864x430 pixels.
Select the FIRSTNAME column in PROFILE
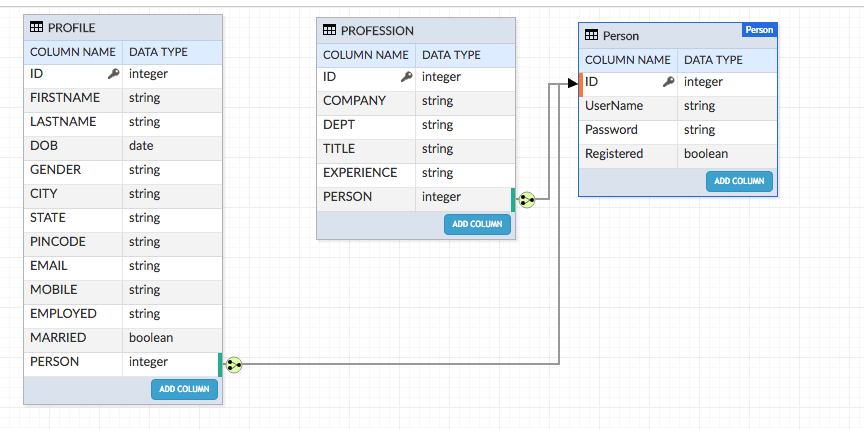click(65, 98)
